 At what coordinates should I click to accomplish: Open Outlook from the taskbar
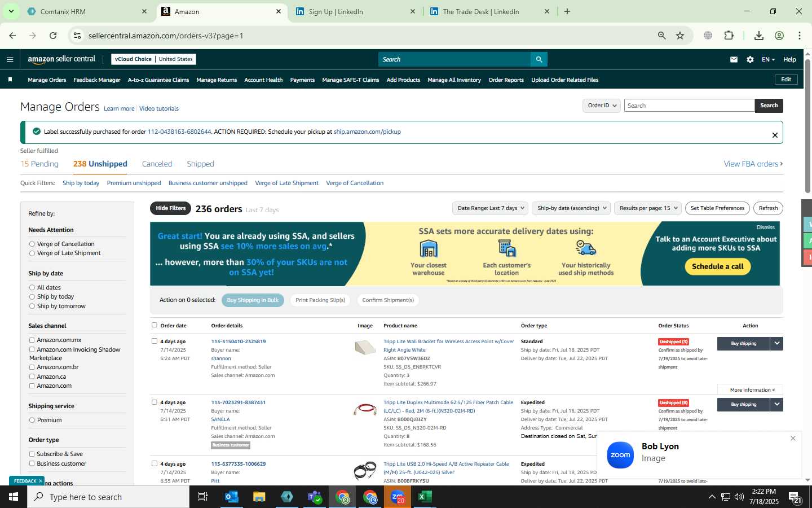pos(231,497)
